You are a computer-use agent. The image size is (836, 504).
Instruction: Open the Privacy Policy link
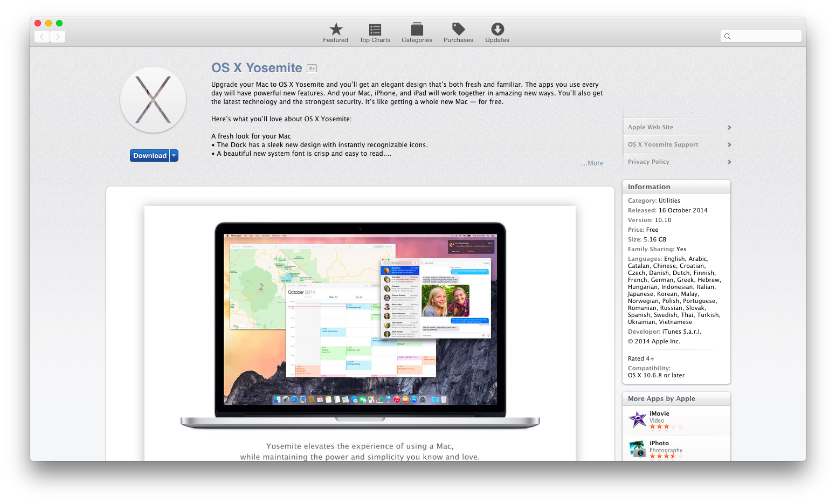[x=648, y=162]
